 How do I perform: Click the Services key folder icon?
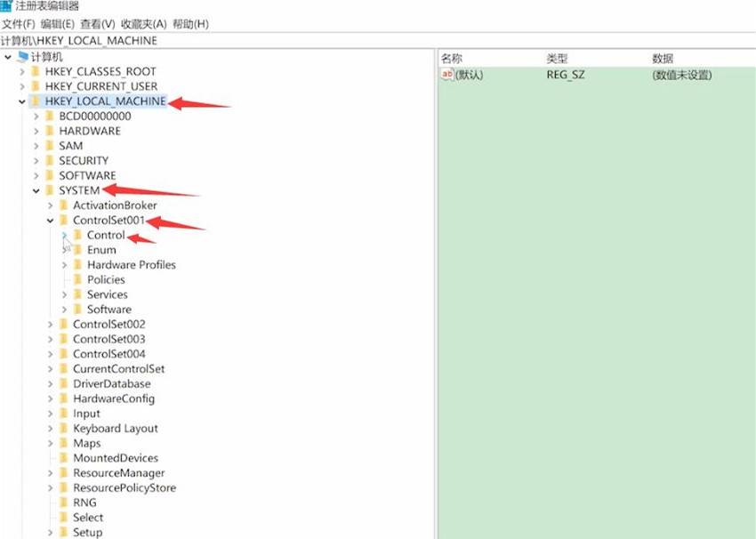(77, 294)
